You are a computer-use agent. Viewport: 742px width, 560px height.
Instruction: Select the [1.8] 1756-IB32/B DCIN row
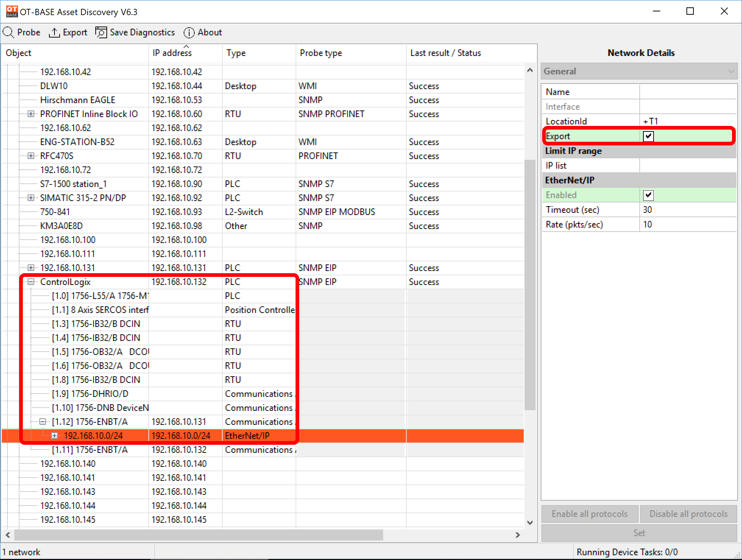tap(263, 380)
